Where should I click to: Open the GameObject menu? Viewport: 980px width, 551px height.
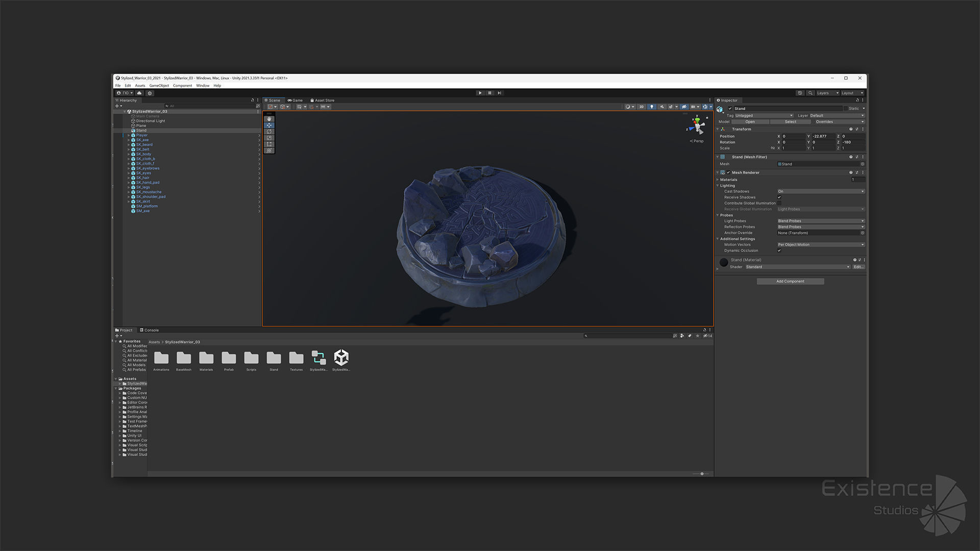tap(159, 86)
